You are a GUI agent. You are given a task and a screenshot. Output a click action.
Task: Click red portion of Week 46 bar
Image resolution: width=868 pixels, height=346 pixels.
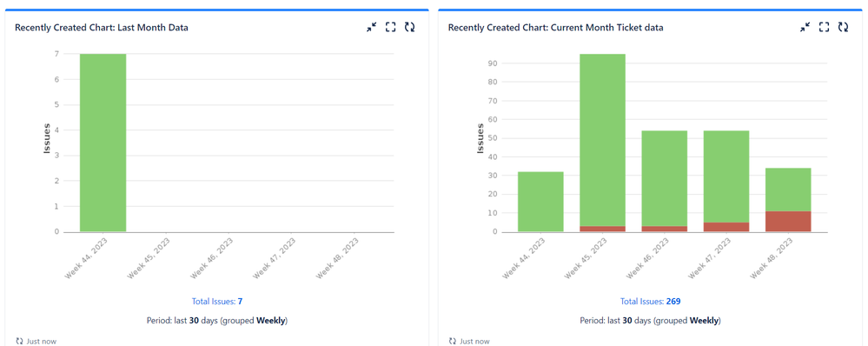pyautogui.click(x=665, y=229)
